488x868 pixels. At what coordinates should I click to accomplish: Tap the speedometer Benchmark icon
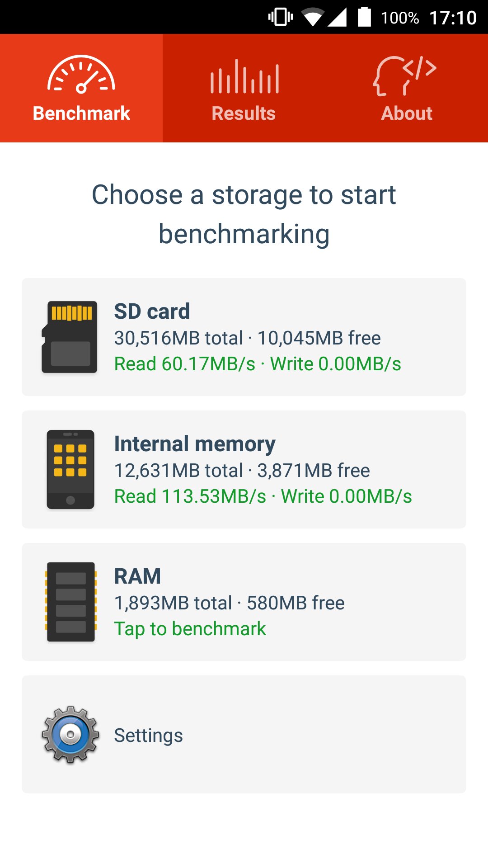pyautogui.click(x=81, y=75)
